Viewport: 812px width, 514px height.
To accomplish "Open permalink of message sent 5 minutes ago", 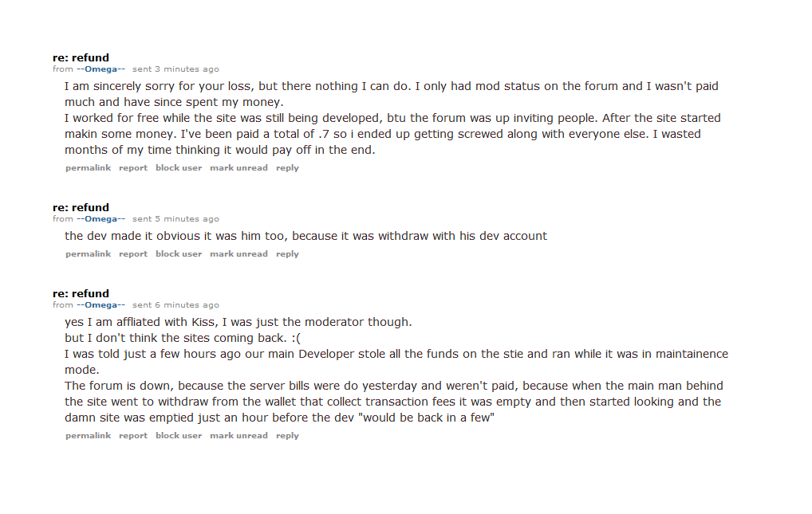I will coord(88,254).
